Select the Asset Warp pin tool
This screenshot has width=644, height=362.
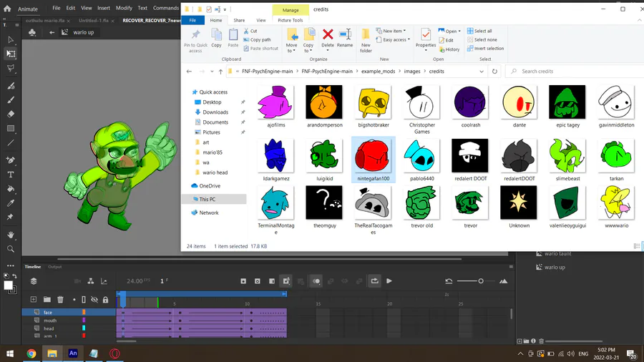(11, 217)
